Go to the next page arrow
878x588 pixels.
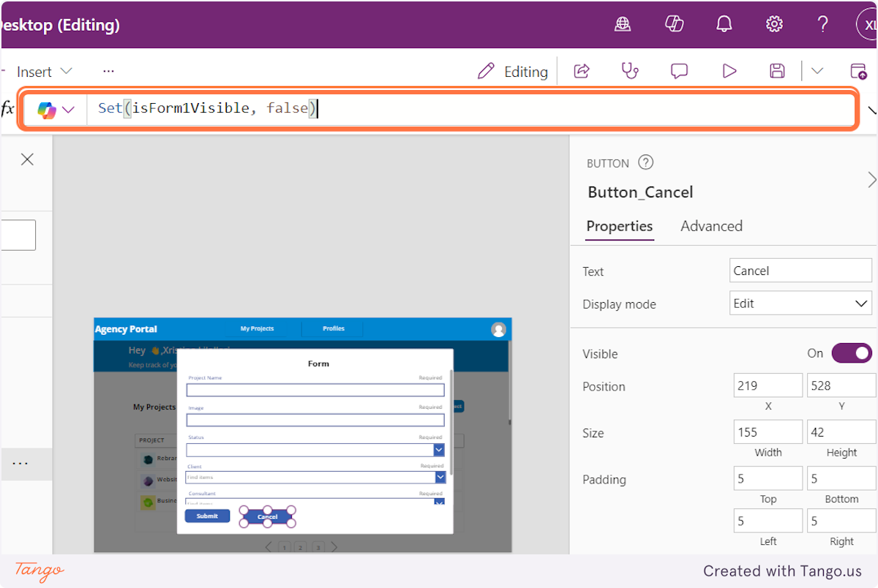click(334, 546)
